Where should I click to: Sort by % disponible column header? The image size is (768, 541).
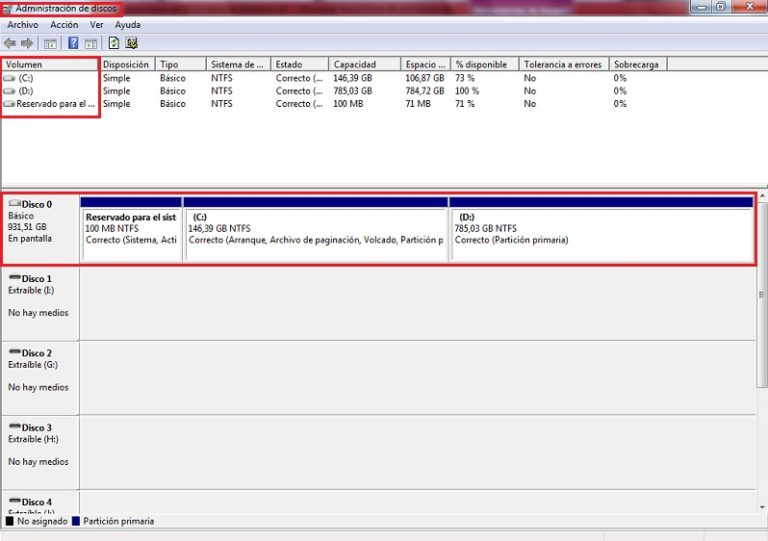(485, 64)
